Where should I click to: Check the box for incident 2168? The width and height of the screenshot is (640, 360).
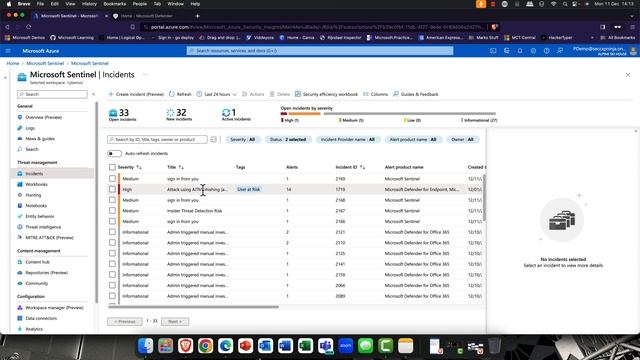112,200
